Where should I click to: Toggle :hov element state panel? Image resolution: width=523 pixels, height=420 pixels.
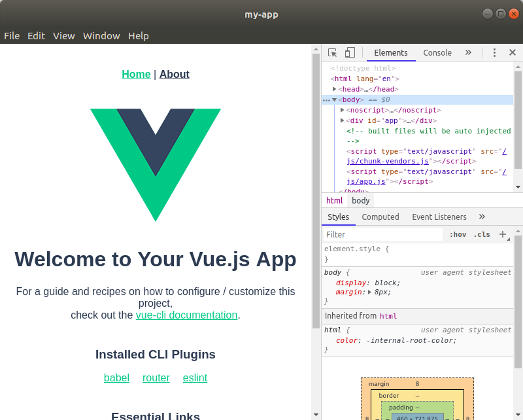tap(458, 234)
